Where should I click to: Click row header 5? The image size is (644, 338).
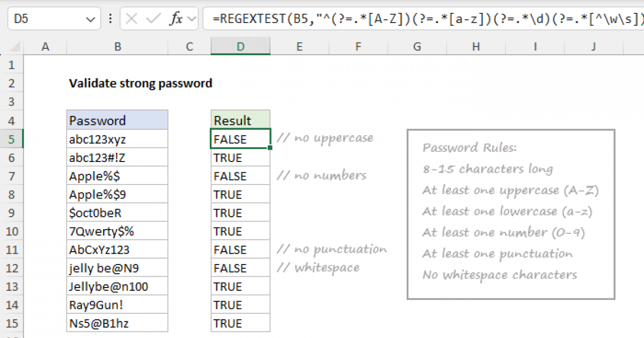click(x=12, y=138)
